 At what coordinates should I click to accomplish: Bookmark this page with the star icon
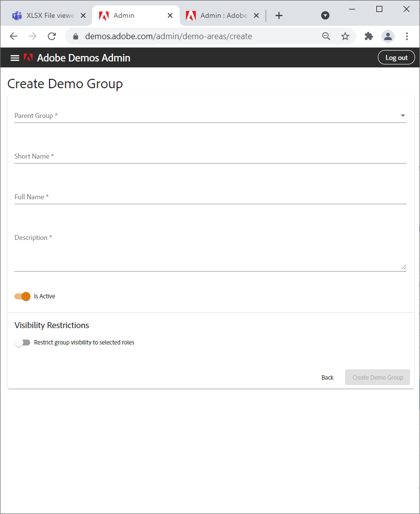345,36
